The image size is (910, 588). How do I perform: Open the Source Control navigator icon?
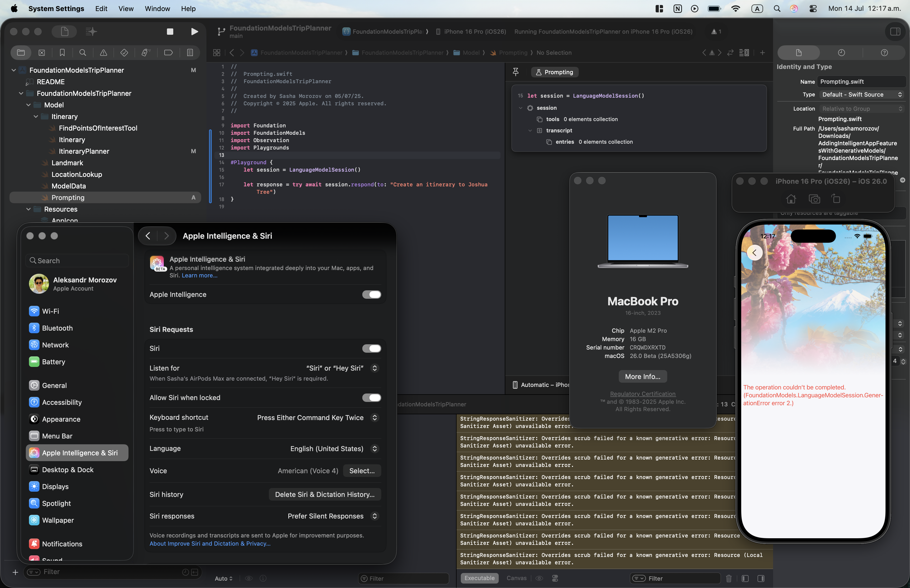point(42,53)
